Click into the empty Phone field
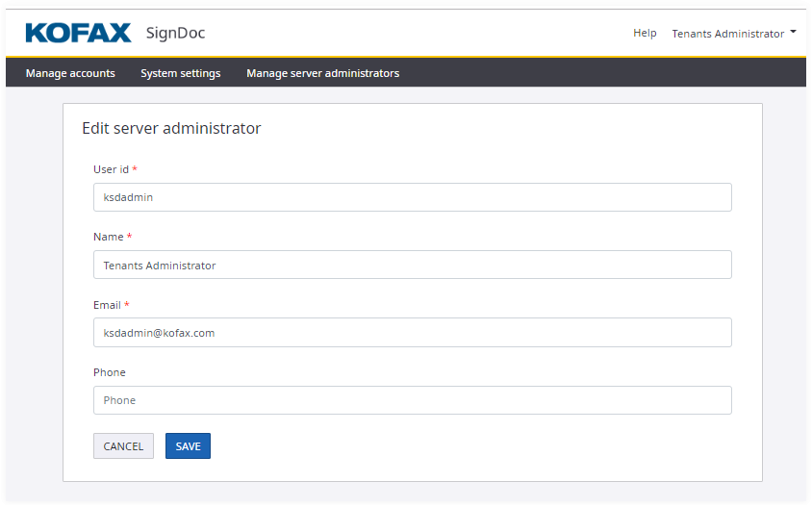The image size is (812, 507). click(412, 400)
